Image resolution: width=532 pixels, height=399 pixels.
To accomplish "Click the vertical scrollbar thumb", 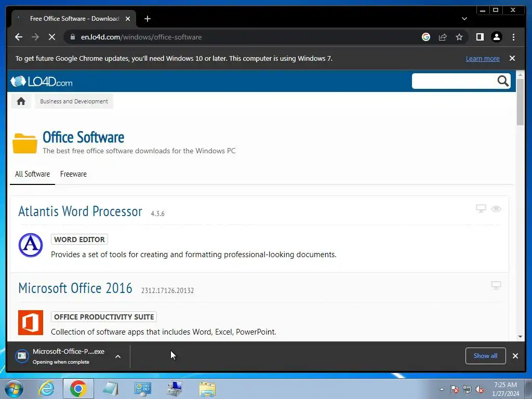I will point(520,102).
